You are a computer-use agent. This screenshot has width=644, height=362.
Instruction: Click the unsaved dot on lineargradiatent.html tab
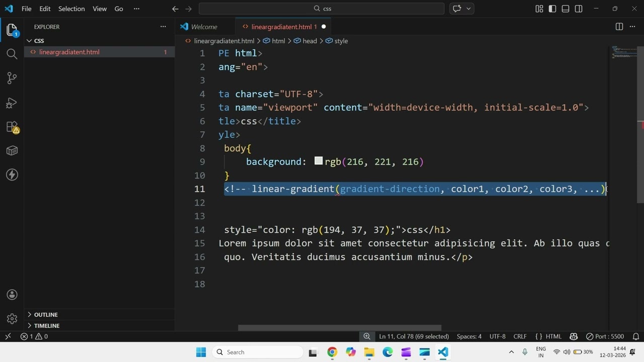click(x=324, y=27)
